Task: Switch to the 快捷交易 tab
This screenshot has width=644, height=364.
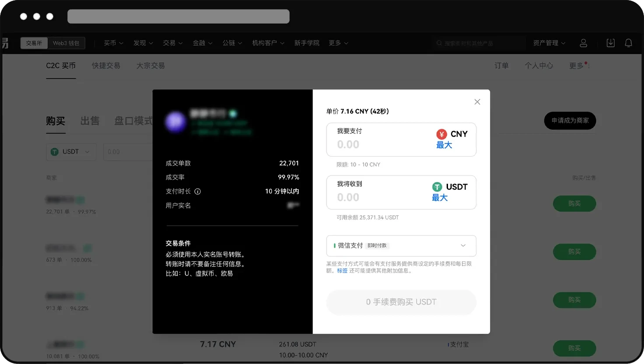Action: tap(106, 65)
